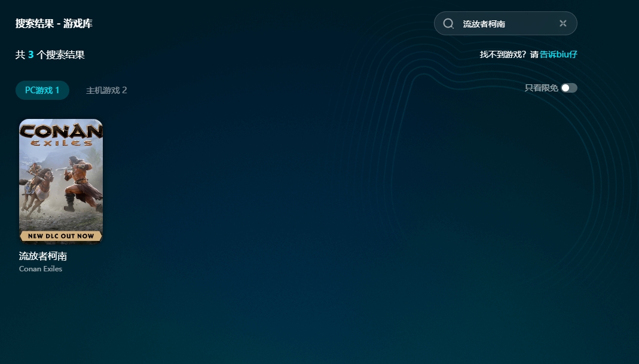Switch to the PC游戏 1 tab

click(42, 90)
